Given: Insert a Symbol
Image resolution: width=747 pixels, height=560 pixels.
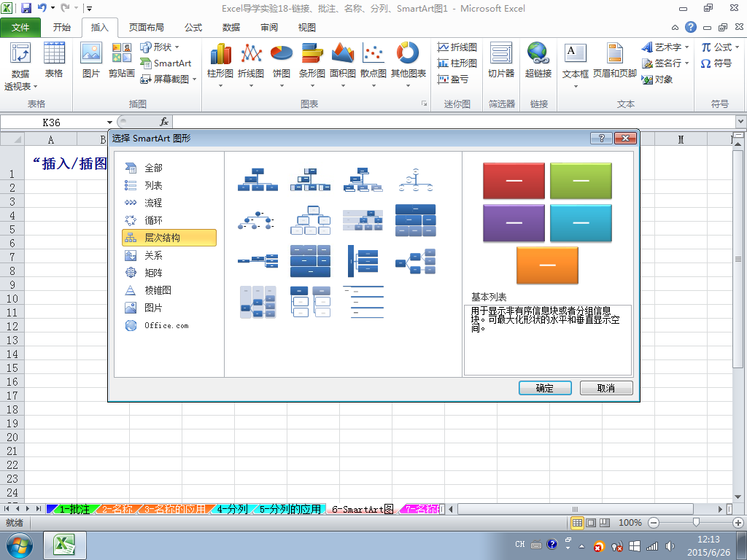Looking at the screenshot, I should [716, 63].
